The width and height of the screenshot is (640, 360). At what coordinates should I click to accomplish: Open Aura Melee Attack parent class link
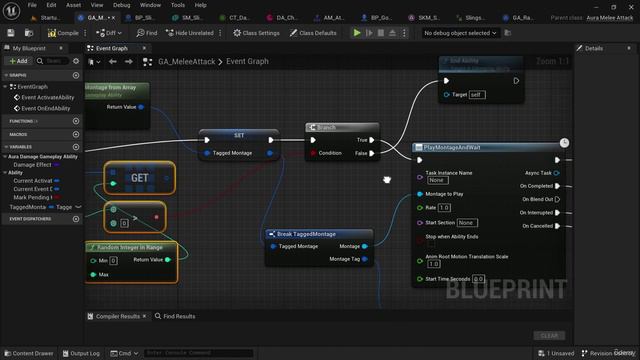pos(609,18)
